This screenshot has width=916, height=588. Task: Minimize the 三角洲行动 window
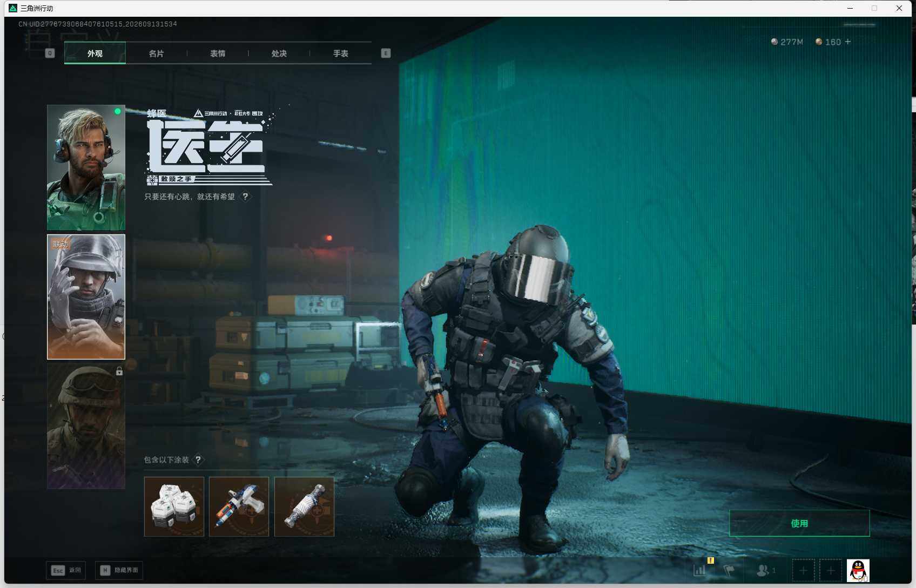(850, 8)
